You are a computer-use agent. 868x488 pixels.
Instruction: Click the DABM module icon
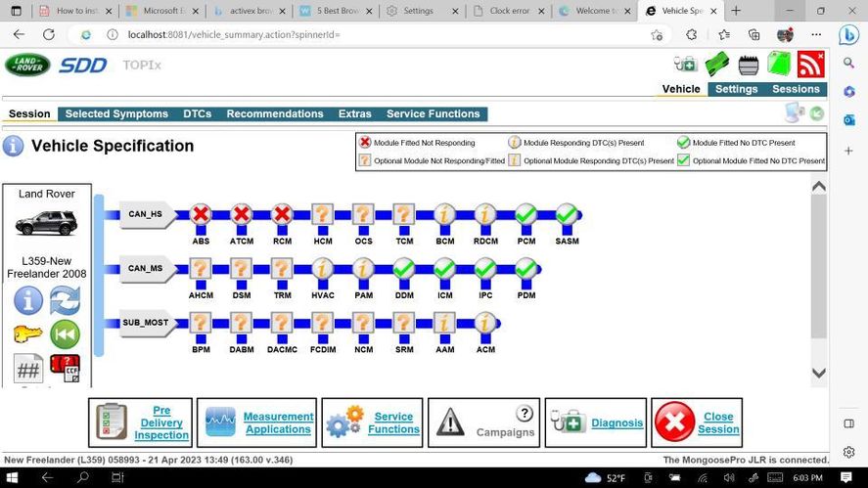click(x=242, y=323)
